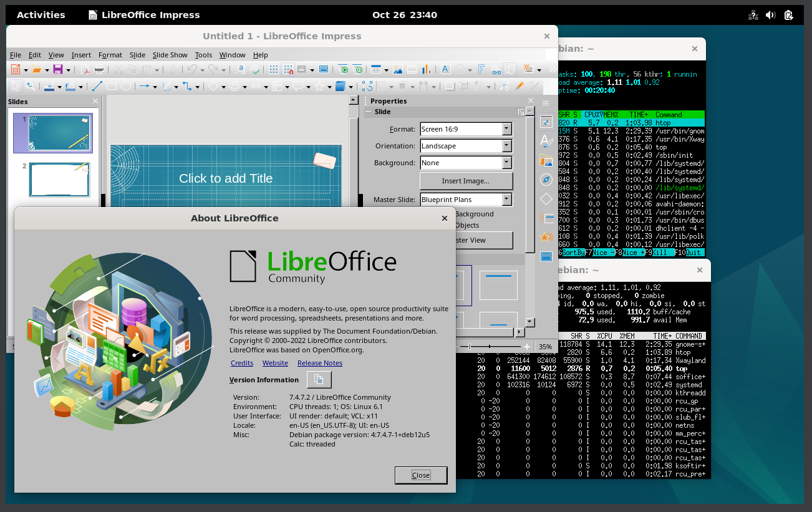Select slide 2 thumbnail in Slides panel
This screenshot has height=512, width=812.
(x=59, y=180)
